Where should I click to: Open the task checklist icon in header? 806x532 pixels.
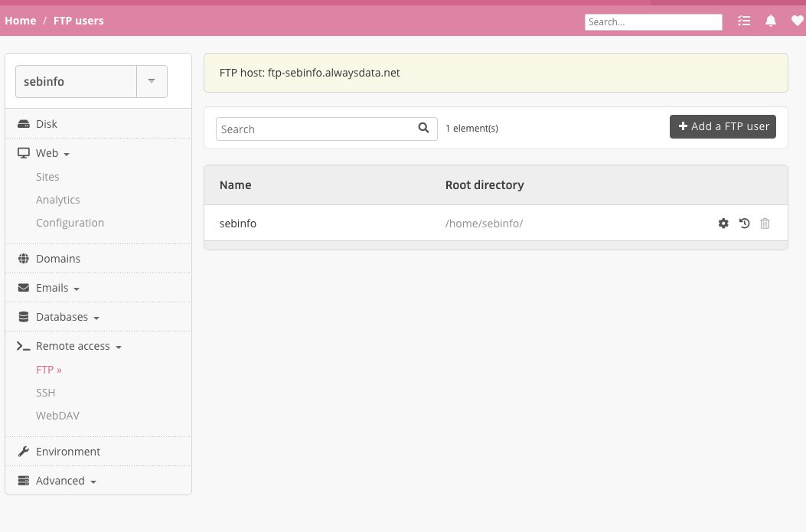(x=744, y=21)
